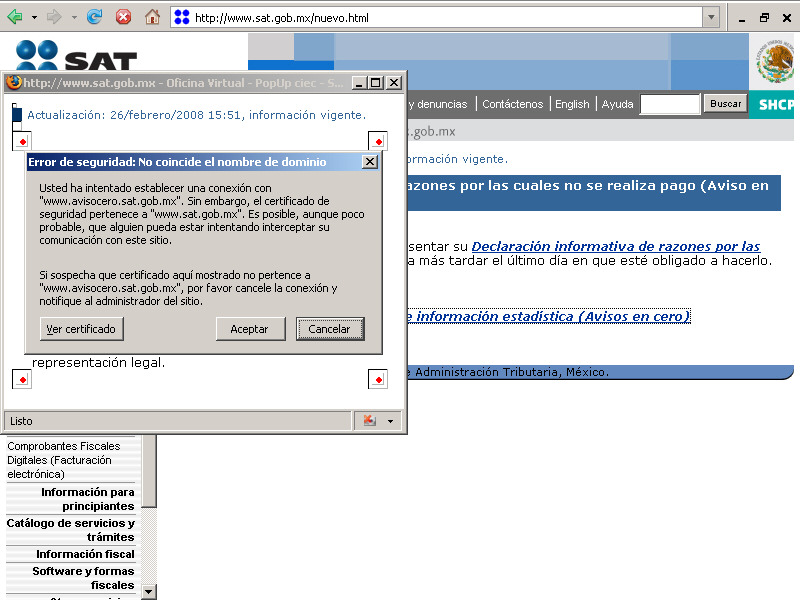Image resolution: width=800 pixels, height=600 pixels.
Task: Click the top-left red dot placeholder image
Action: 22,141
